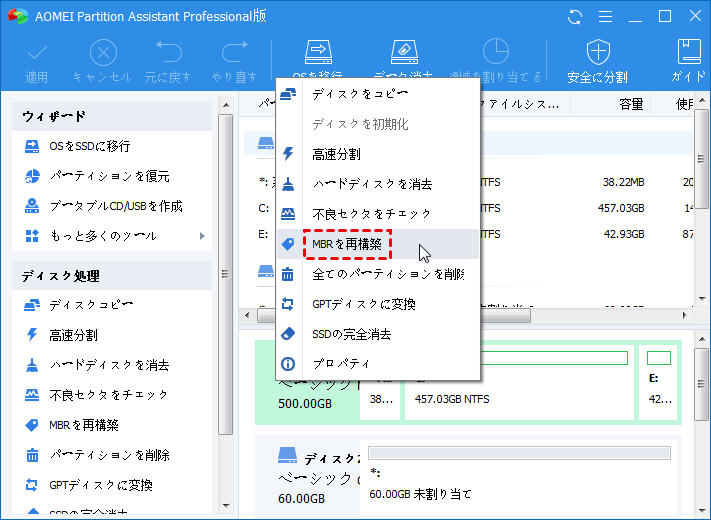Click the OSをSSDに移行 wizard icon
The image size is (711, 520).
click(x=32, y=146)
